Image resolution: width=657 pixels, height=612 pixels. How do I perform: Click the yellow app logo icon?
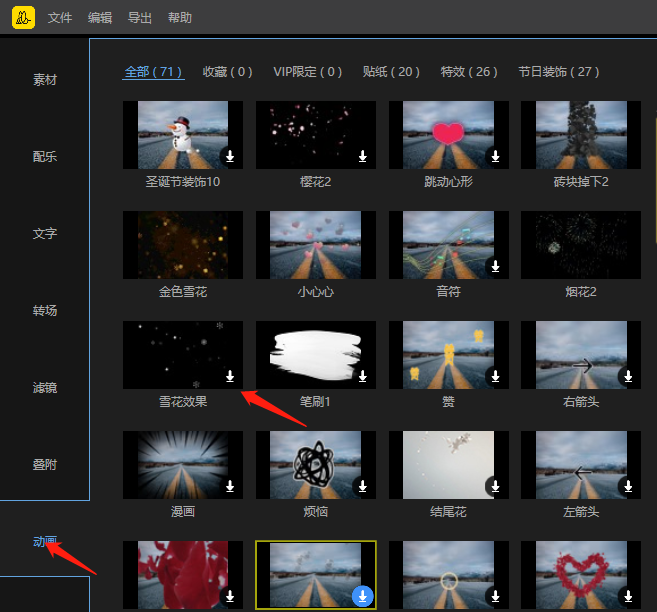pos(21,17)
